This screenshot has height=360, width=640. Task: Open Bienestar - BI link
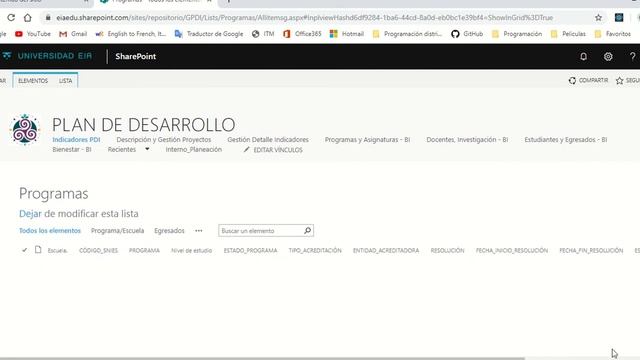click(72, 149)
